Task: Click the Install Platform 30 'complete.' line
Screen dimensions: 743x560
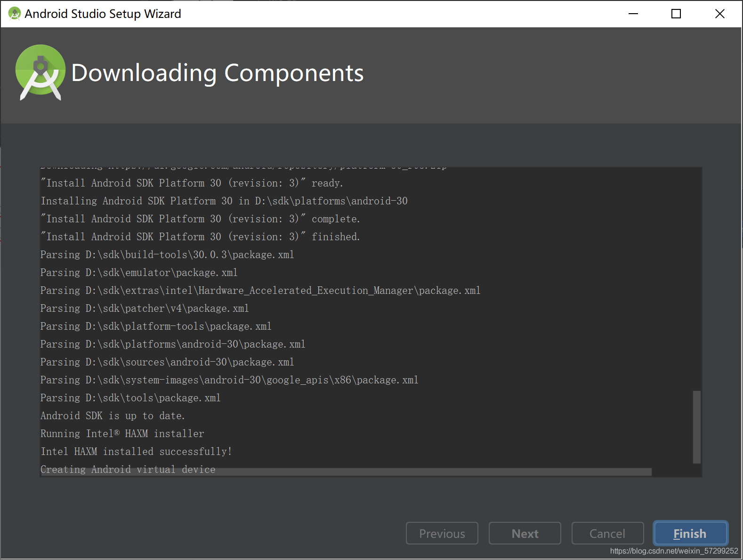Action: click(x=200, y=219)
